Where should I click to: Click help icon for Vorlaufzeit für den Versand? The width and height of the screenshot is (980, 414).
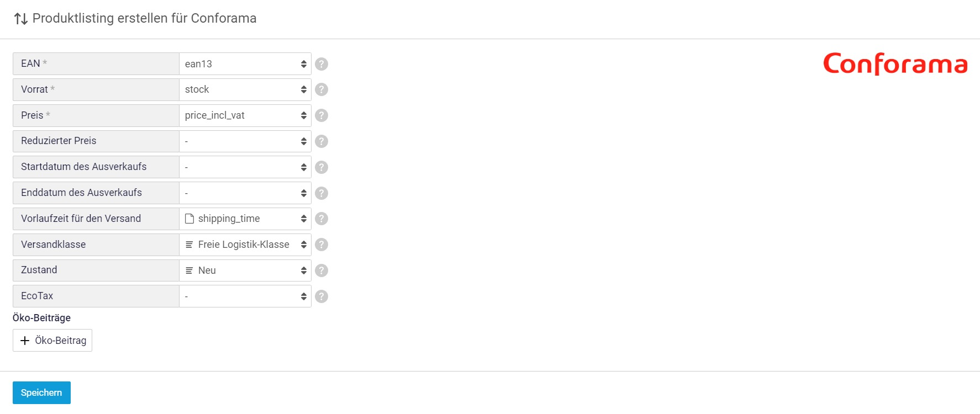point(322,219)
